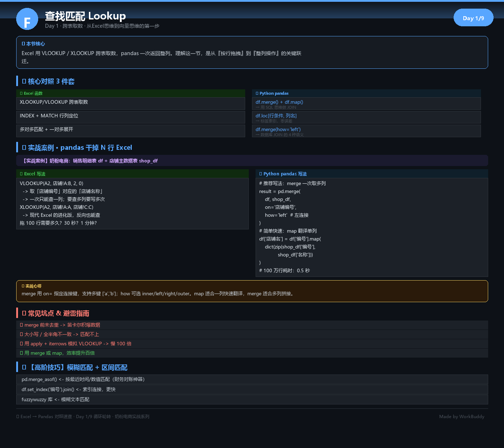Click the line 拖 100 行需要多久?
The height and width of the screenshot is (448, 504).
(x=58, y=223)
